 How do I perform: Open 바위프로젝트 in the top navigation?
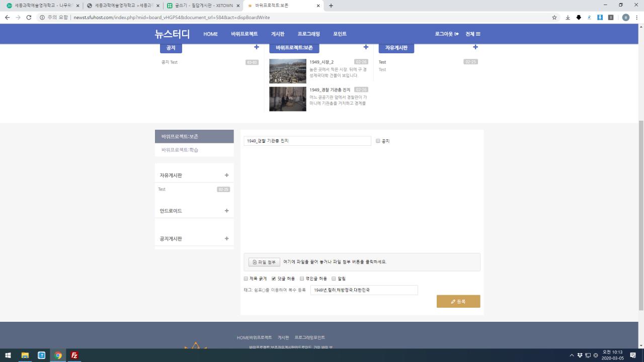[x=245, y=34]
